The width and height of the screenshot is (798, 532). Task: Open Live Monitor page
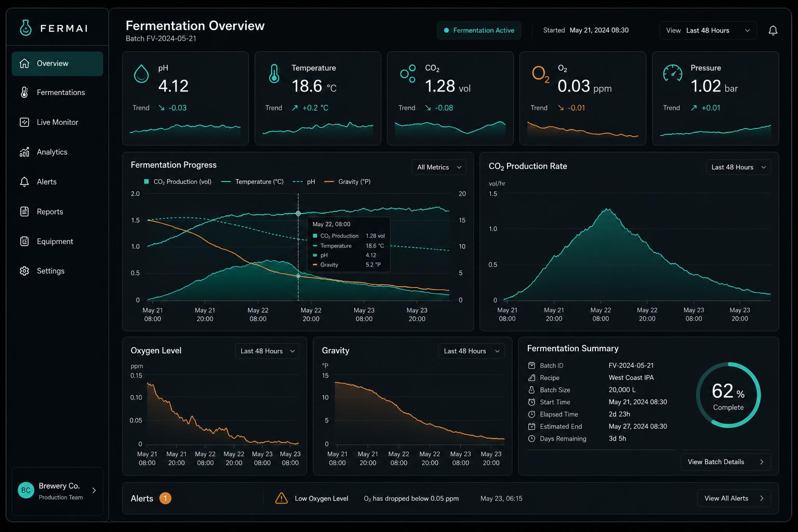click(57, 122)
